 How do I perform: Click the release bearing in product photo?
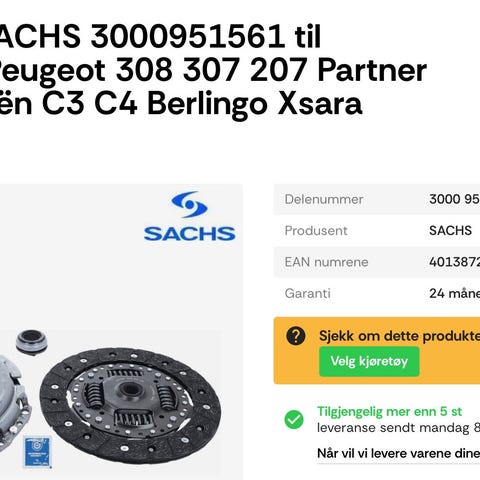(x=31, y=342)
